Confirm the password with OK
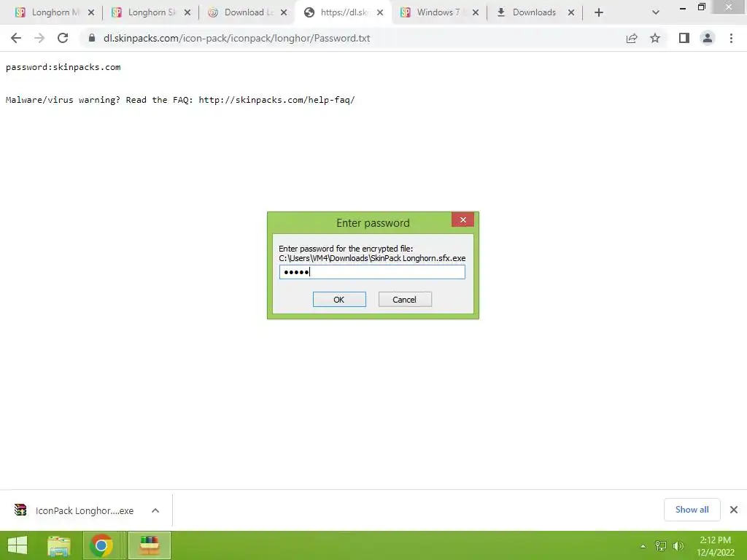The width and height of the screenshot is (747, 560). (339, 300)
